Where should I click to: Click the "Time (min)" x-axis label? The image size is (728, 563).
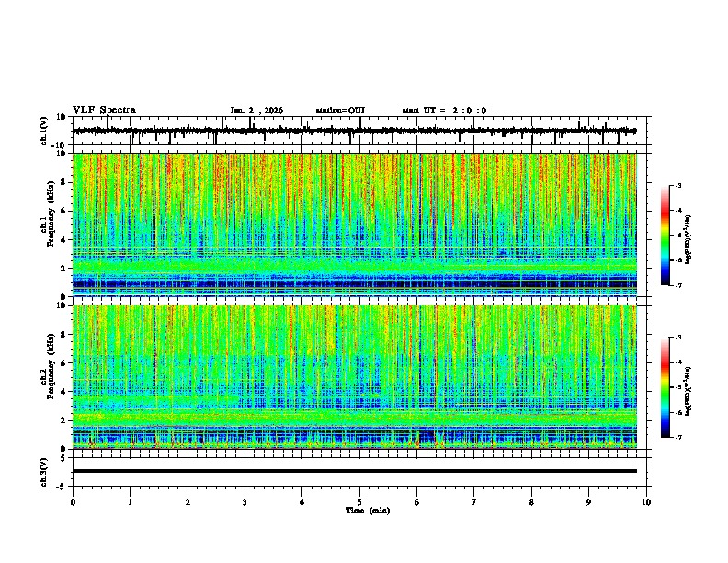pos(368,511)
